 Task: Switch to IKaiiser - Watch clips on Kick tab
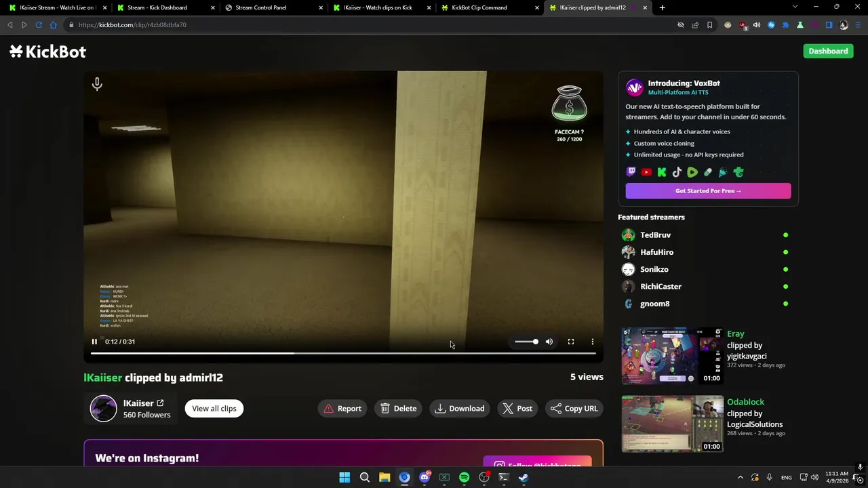tap(380, 7)
